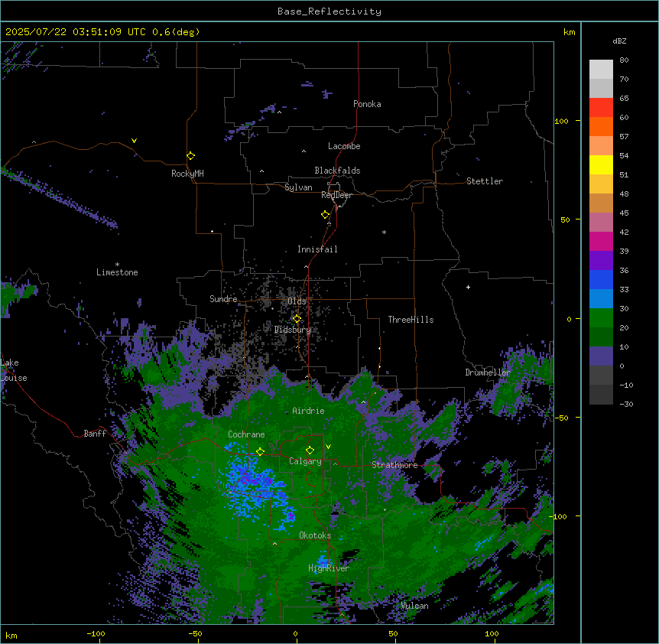Screen dimensions: 659x644
Task: Click the white 80 dBZ legend swatch
Action: (x=601, y=69)
